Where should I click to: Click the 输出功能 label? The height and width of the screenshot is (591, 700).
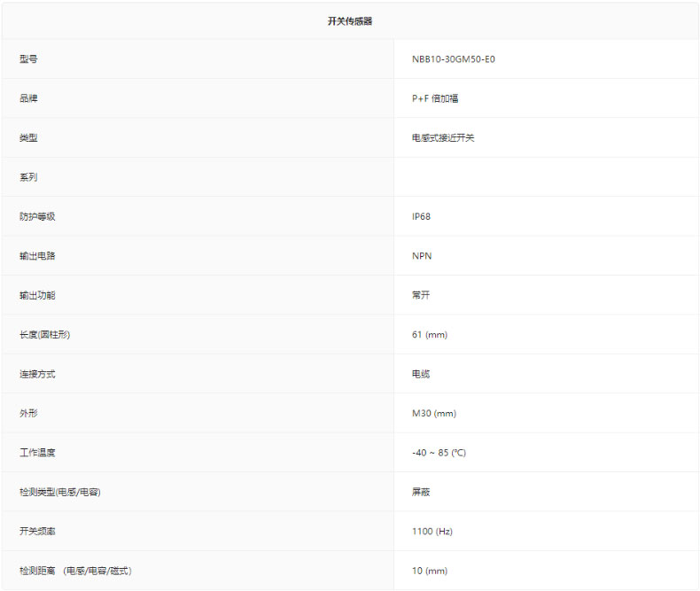[37, 295]
